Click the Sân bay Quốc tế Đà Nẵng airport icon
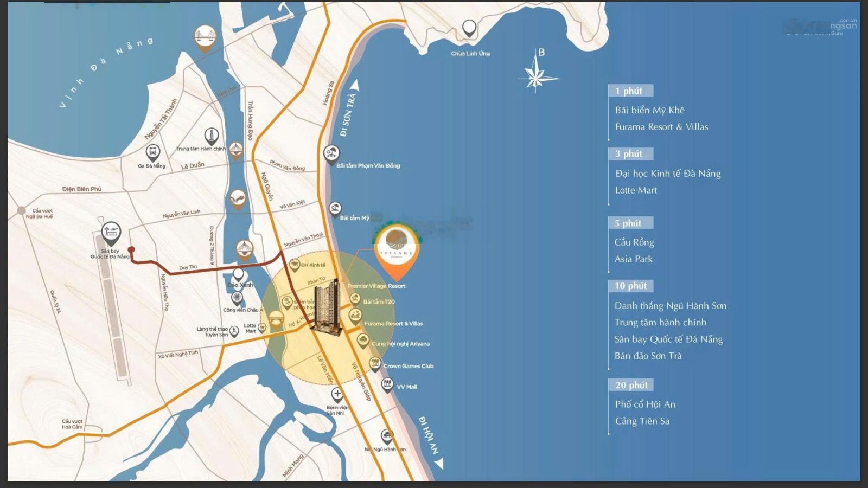Screen dimensions: 868x488 coord(111,233)
